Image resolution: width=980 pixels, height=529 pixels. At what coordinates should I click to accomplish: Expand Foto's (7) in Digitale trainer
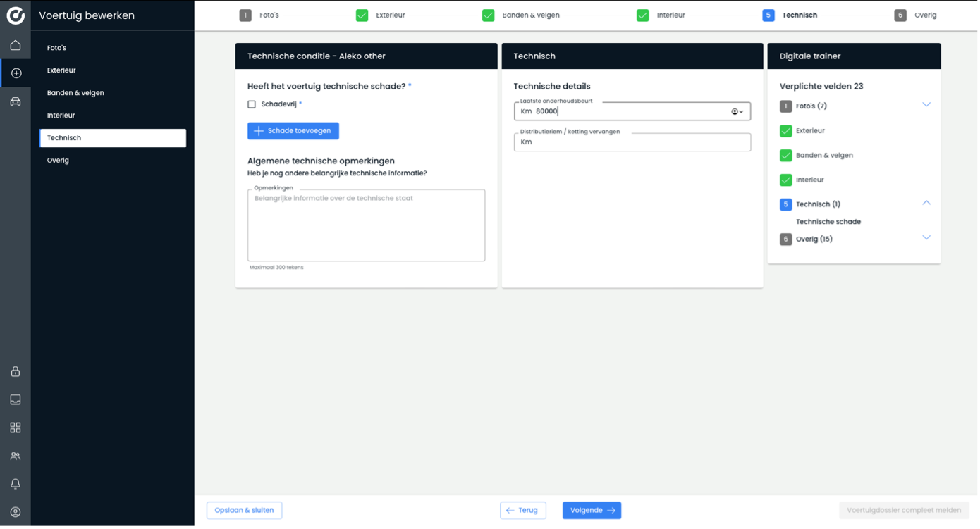(x=927, y=105)
